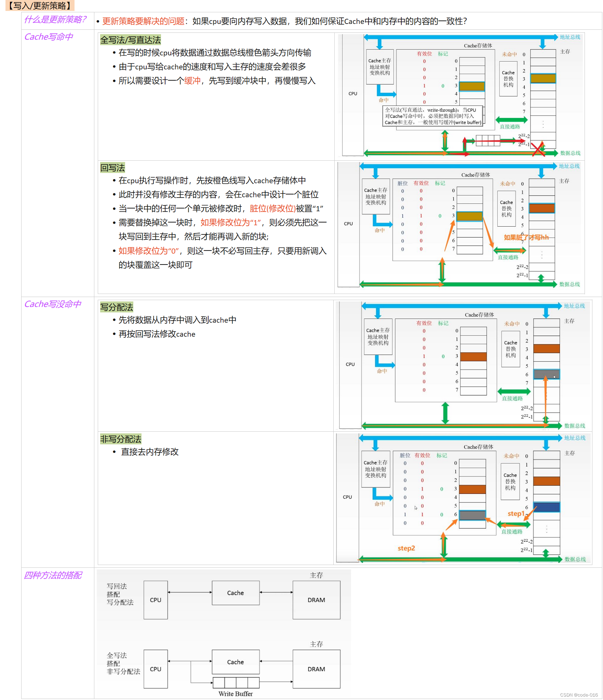Click the gray cache block in 非写分配法 diagram
Viewport: 603px width, 700px height.
click(x=472, y=515)
